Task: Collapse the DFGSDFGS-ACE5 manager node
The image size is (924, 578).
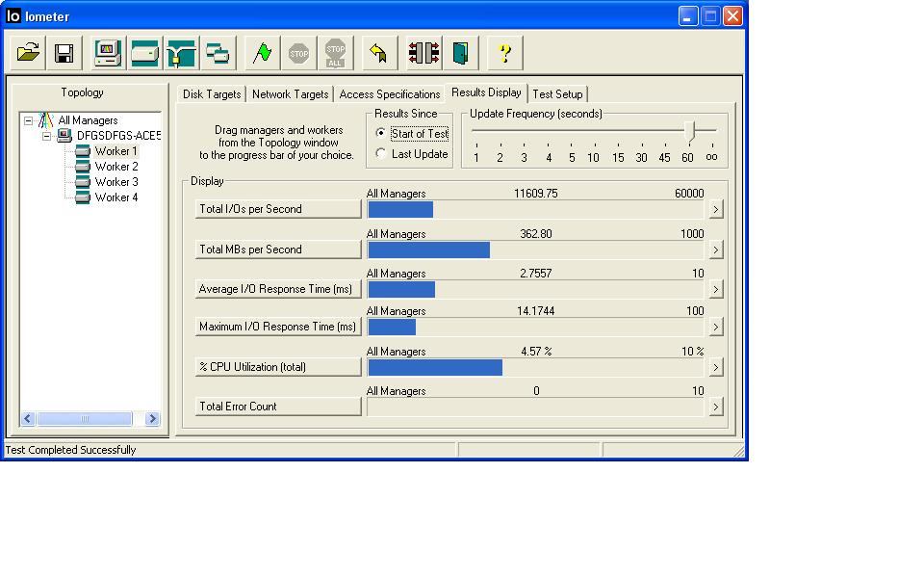Action: tap(46, 136)
